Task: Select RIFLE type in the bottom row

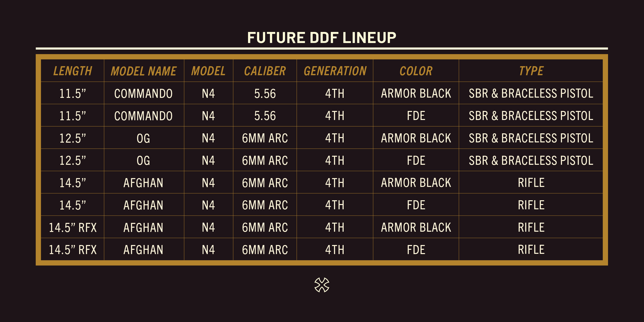Action: (531, 250)
